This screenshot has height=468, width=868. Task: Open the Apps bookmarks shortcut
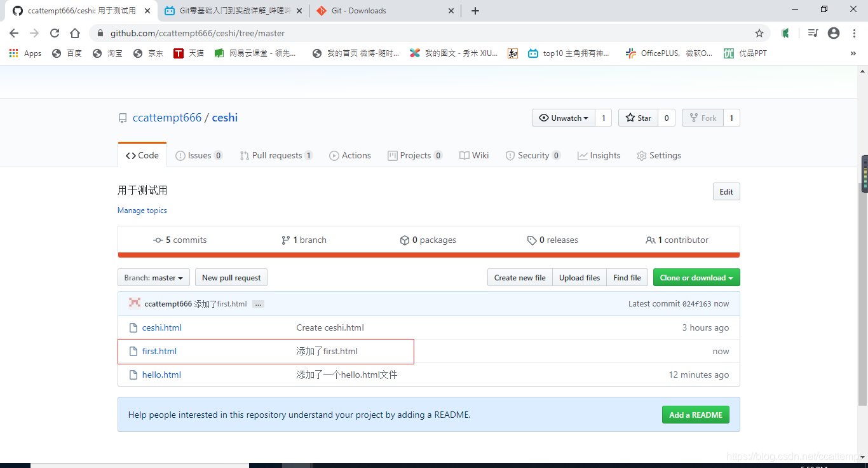[25, 53]
